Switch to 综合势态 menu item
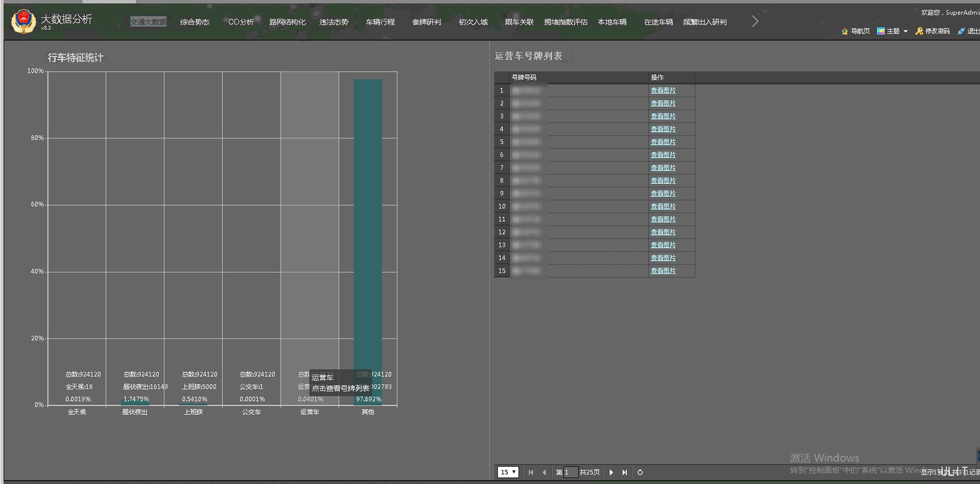 pyautogui.click(x=194, y=22)
